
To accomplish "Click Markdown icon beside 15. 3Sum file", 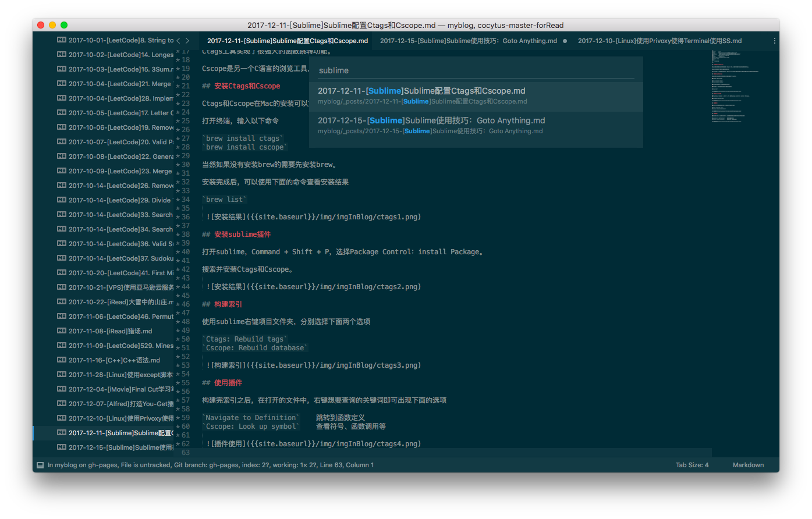I will click(x=62, y=69).
